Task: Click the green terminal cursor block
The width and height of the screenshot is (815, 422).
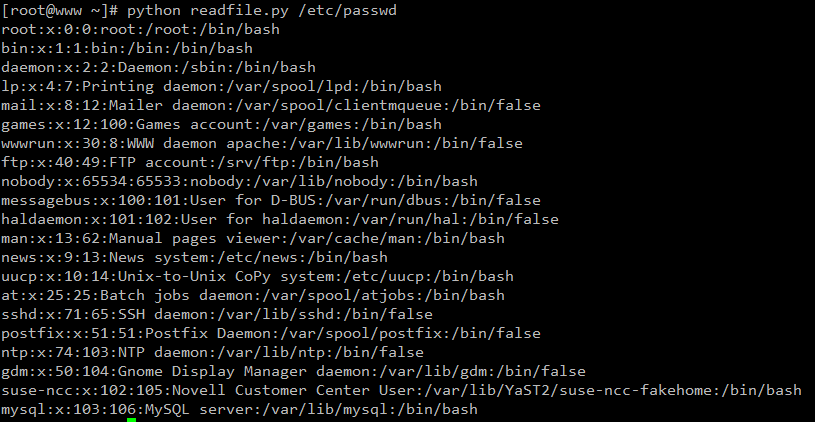Action: 132,420
